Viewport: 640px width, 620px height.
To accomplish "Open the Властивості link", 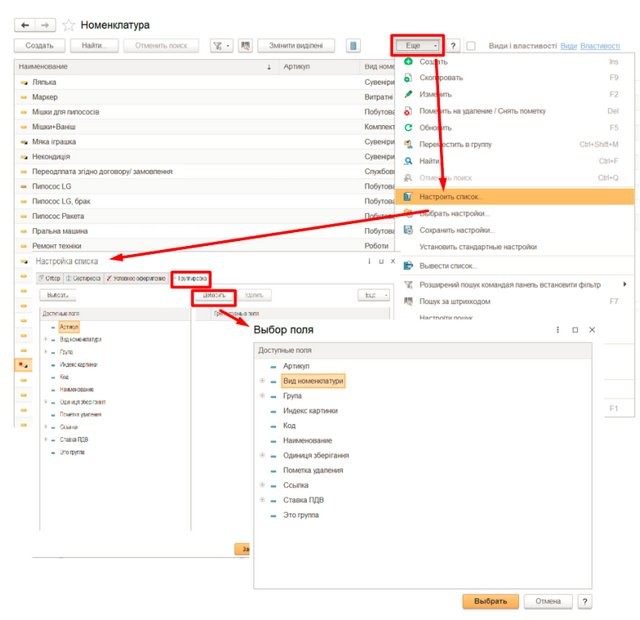I will (x=600, y=46).
